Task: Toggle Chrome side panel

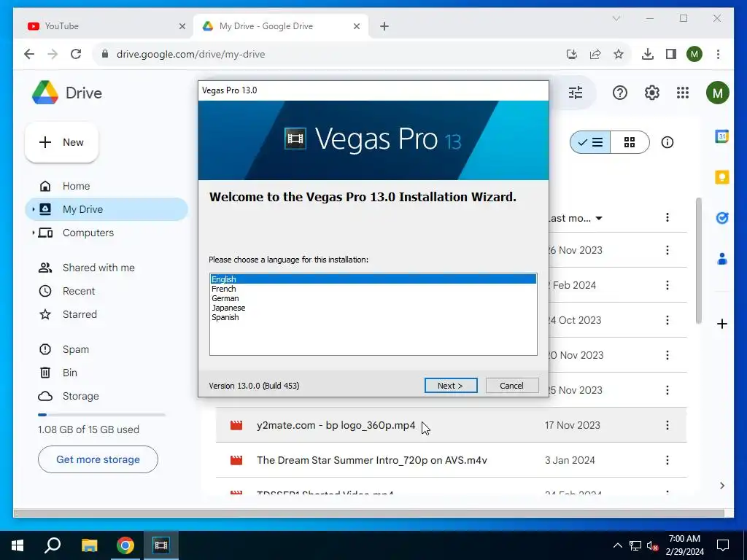Action: click(671, 54)
